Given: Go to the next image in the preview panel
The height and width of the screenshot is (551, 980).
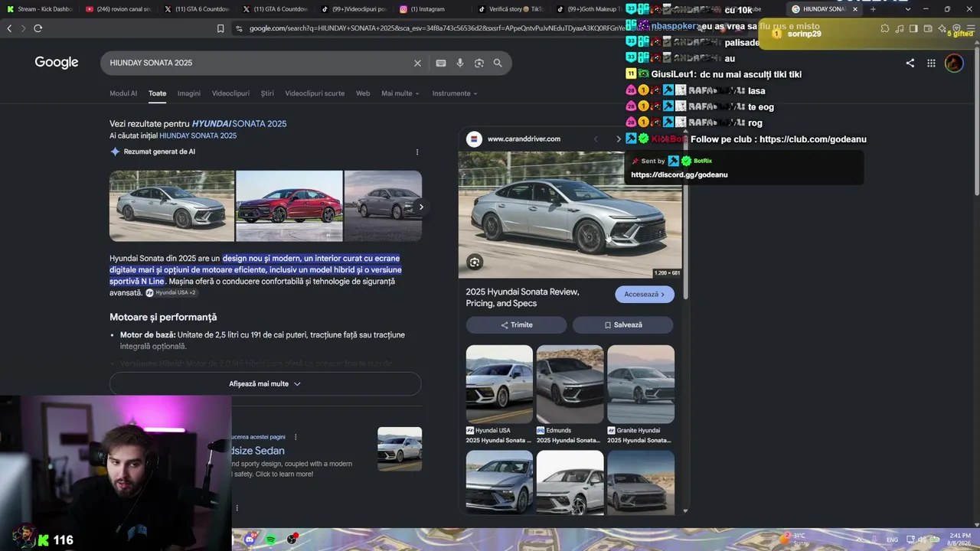Looking at the screenshot, I should tap(619, 139).
